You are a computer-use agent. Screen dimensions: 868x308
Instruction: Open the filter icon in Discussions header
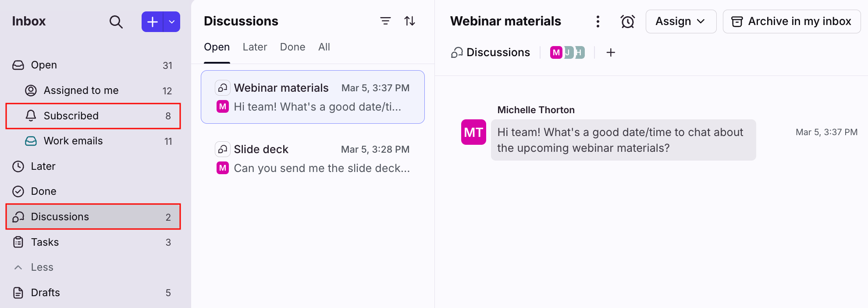(385, 21)
